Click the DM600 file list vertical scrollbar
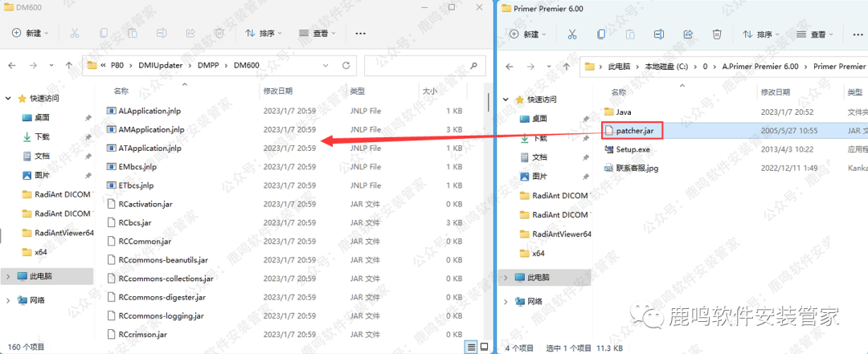 coord(488,102)
